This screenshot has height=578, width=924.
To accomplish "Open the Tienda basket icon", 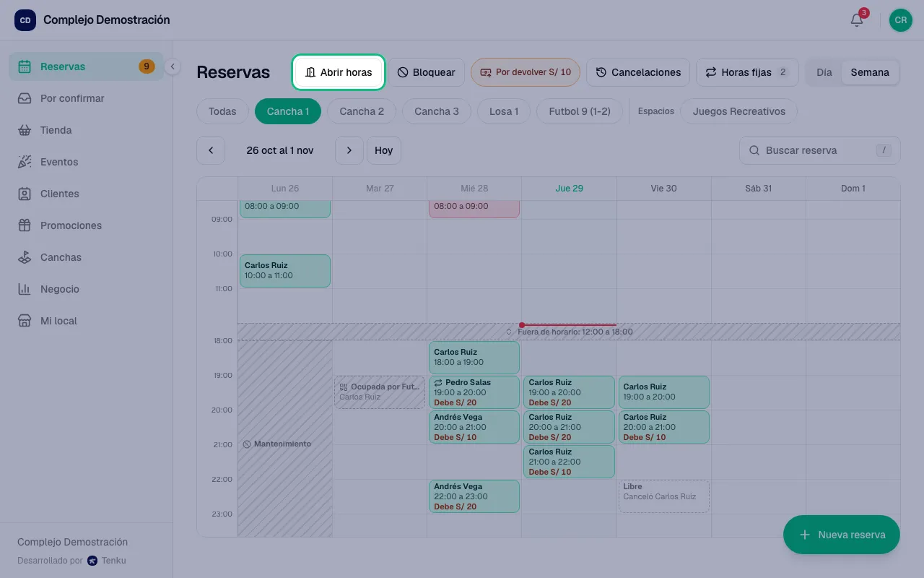I will point(25,130).
